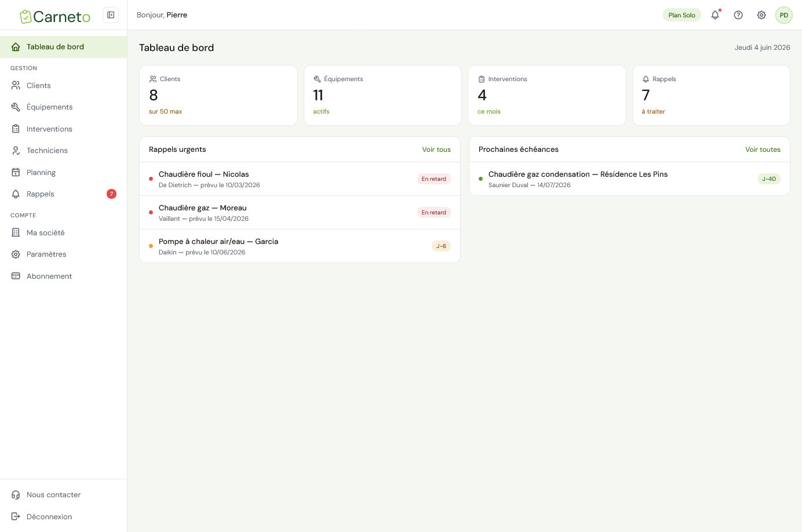The width and height of the screenshot is (802, 532).
Task: Click the date Jeudi 4 juin 2026
Action: point(763,48)
